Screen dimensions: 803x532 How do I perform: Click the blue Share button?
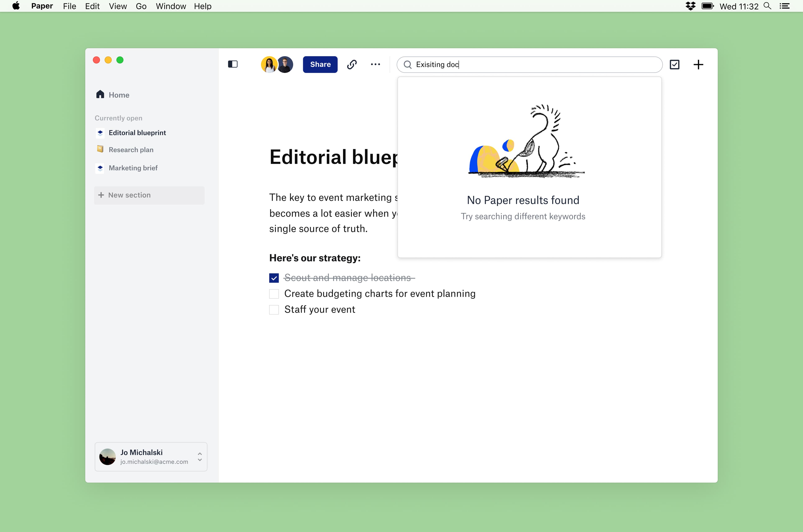[x=320, y=64]
